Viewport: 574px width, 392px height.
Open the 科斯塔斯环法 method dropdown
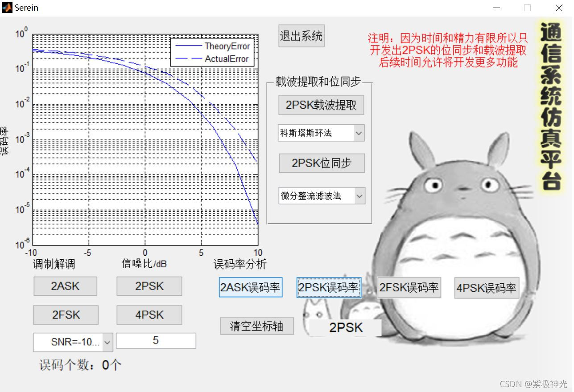[321, 133]
